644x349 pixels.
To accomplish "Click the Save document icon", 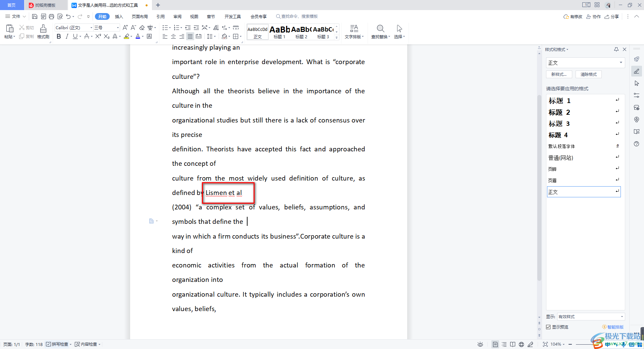I will point(35,16).
